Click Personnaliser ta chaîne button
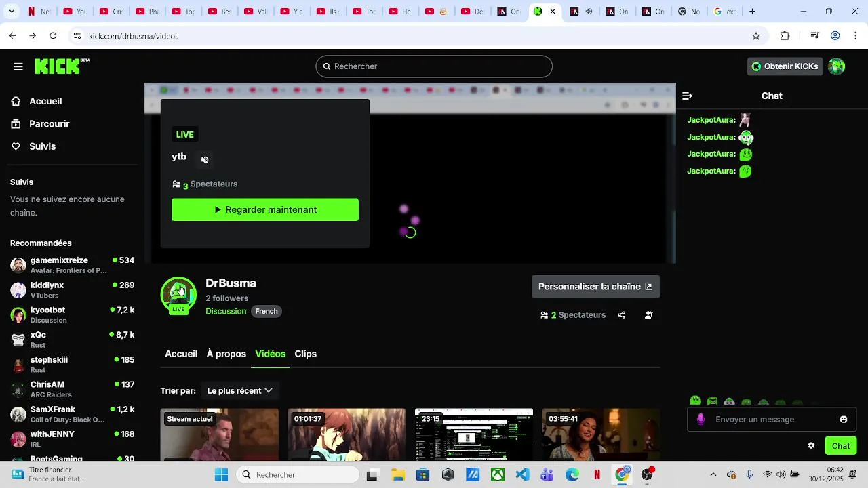The width and height of the screenshot is (868, 488). 595,287
